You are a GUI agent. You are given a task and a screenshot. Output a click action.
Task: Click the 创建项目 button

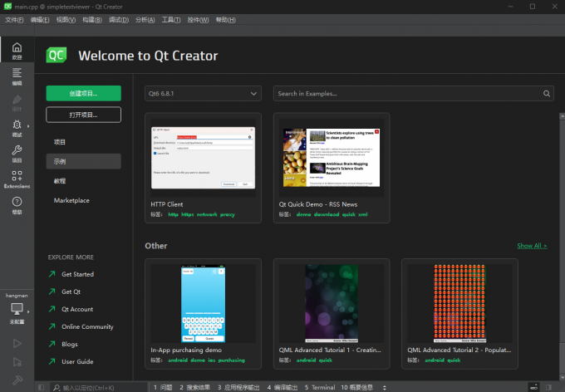[x=83, y=93]
